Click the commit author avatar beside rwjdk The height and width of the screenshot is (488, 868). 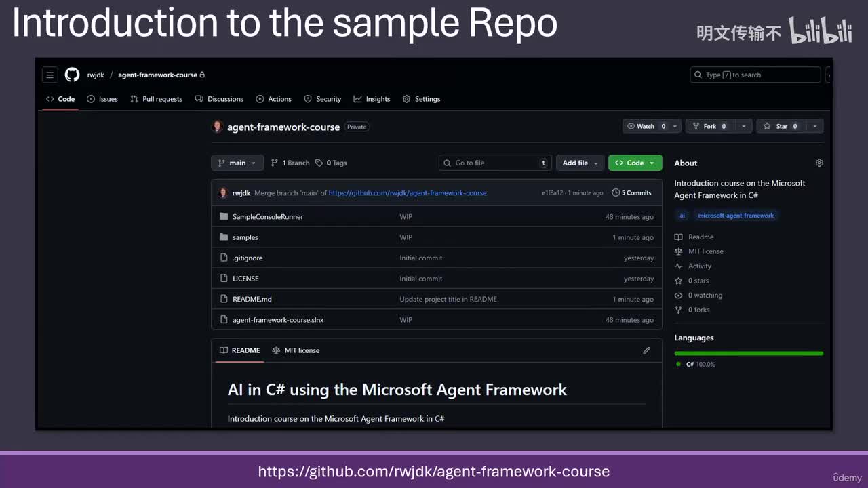pyautogui.click(x=223, y=193)
